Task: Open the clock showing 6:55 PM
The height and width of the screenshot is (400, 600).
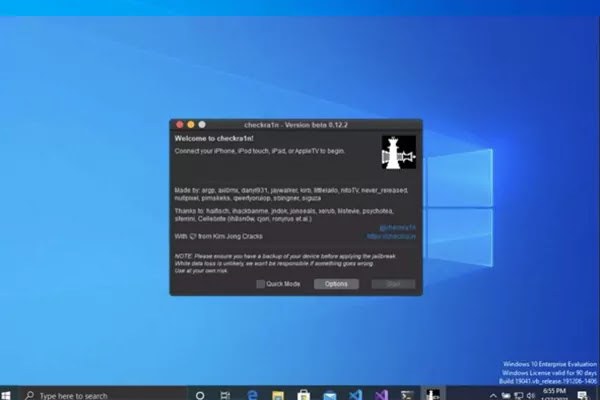Action: [x=554, y=394]
